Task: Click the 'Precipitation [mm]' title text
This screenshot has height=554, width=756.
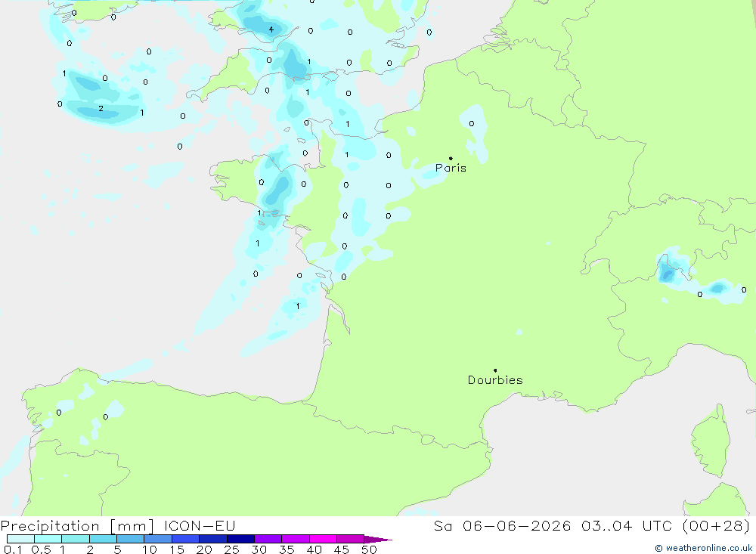Action: click(x=77, y=526)
